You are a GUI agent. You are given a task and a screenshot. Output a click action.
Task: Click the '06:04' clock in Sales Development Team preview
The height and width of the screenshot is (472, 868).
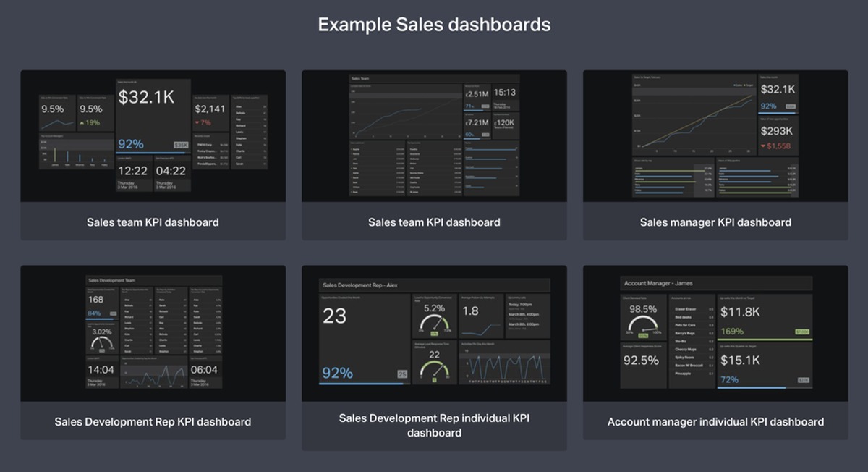click(x=204, y=370)
